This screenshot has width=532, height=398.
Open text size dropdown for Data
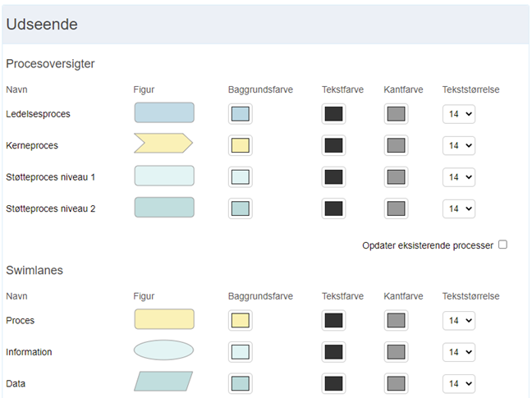[459, 384]
